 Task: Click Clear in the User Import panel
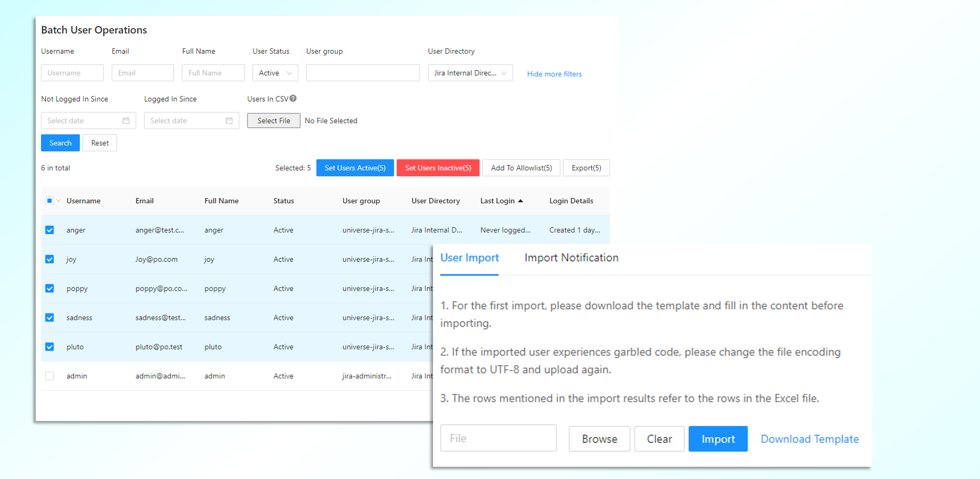pyautogui.click(x=659, y=439)
